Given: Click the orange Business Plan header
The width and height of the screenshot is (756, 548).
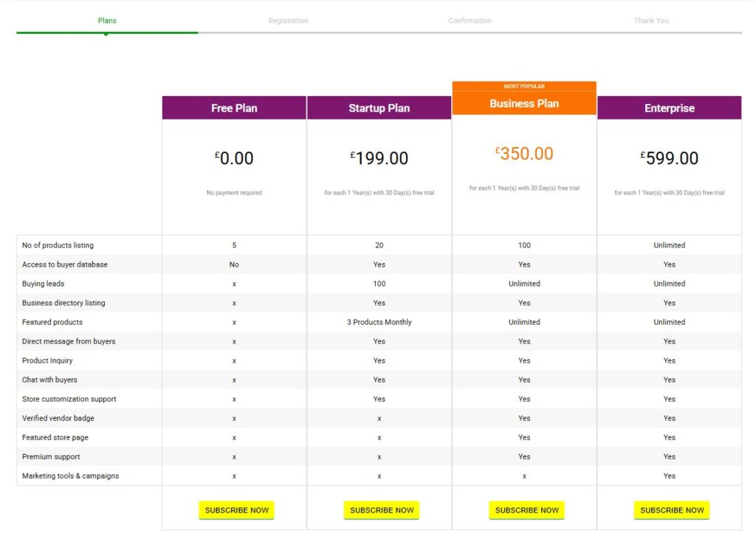Looking at the screenshot, I should point(524,103).
